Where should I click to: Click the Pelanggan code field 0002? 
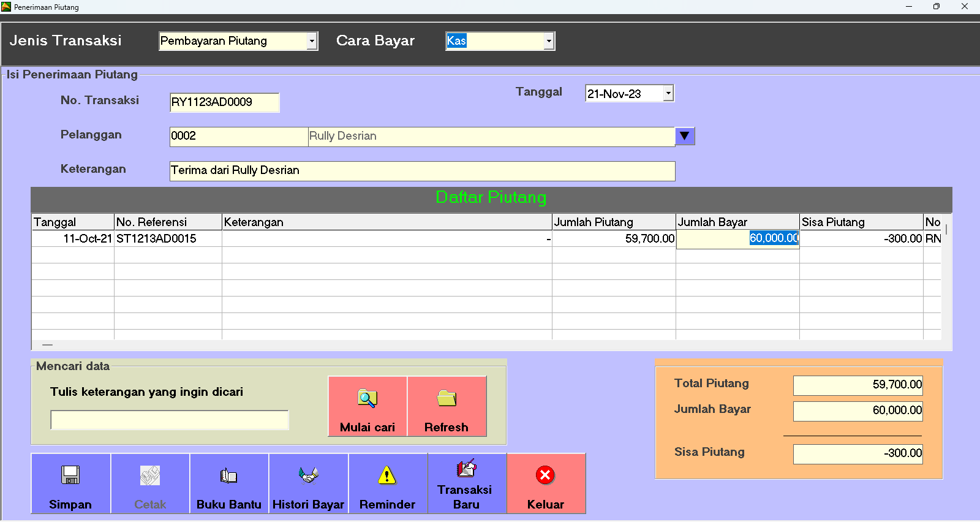[x=238, y=137]
